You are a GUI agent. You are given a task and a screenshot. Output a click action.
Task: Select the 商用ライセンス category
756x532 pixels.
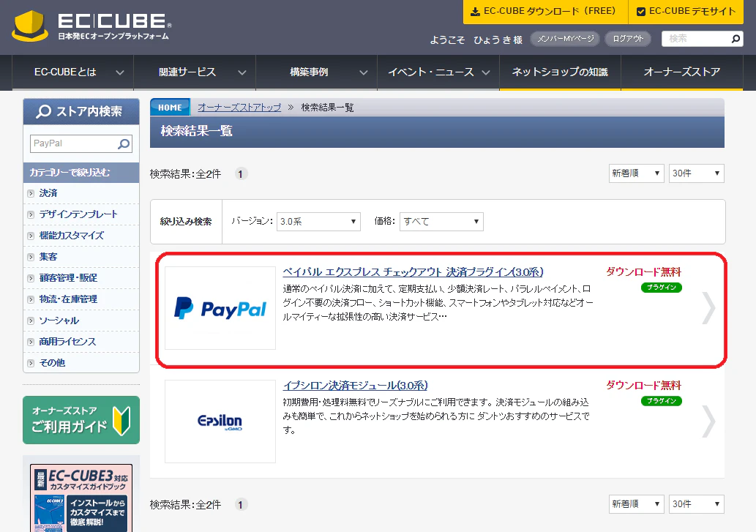(67, 342)
